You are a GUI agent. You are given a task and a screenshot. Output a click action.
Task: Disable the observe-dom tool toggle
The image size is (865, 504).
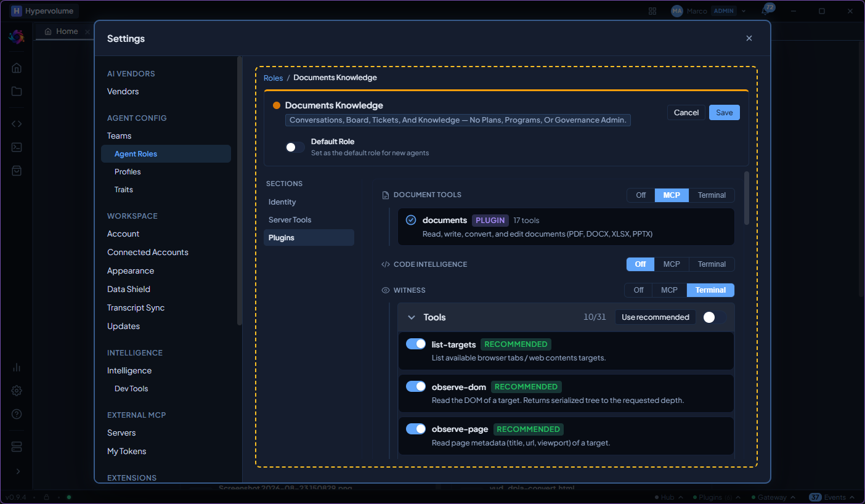tap(416, 386)
